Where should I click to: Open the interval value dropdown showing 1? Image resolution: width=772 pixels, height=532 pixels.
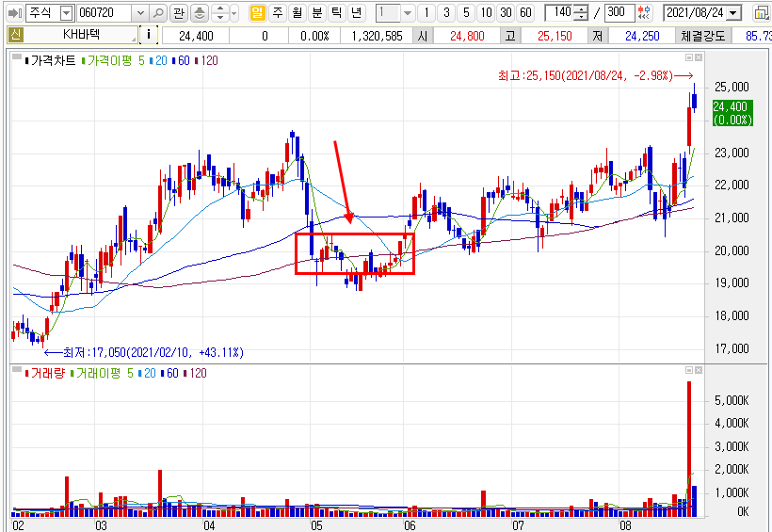click(408, 13)
